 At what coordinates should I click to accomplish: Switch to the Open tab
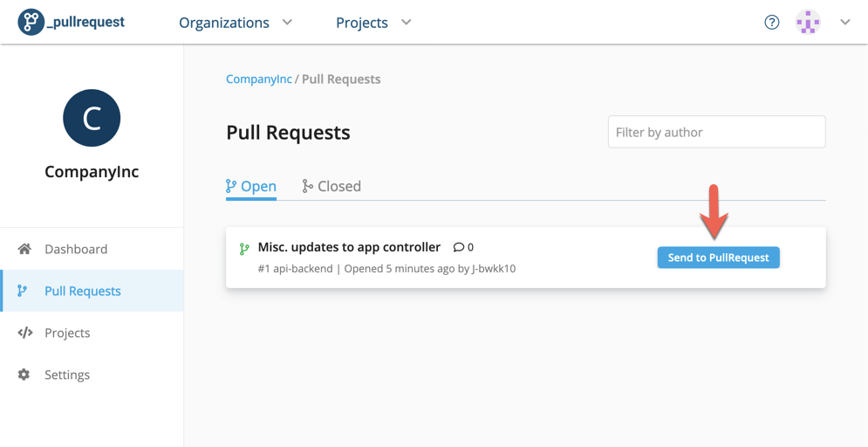(251, 186)
